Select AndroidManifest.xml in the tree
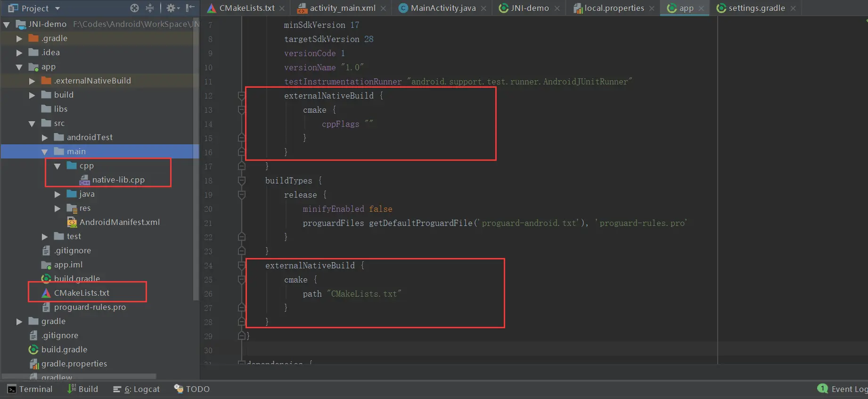The height and width of the screenshot is (399, 868). pyautogui.click(x=120, y=222)
